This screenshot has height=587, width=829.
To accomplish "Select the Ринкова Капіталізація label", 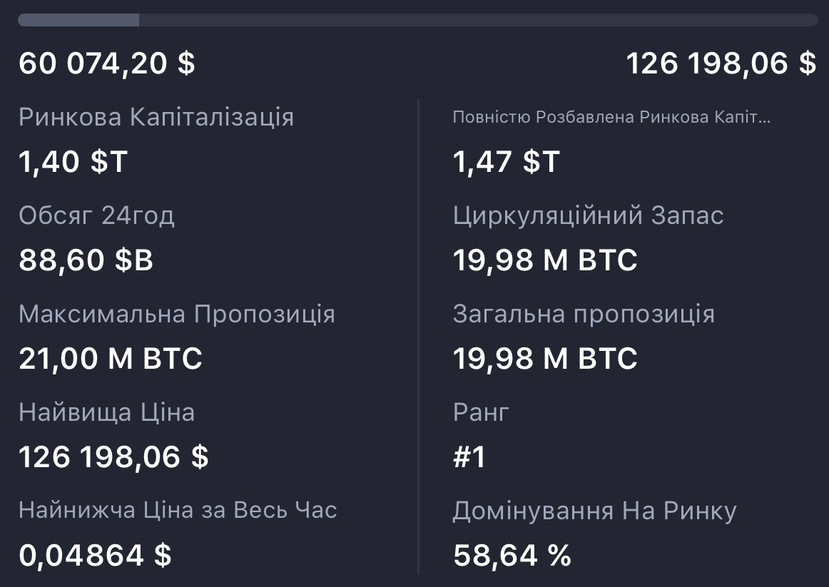I will 157,117.
